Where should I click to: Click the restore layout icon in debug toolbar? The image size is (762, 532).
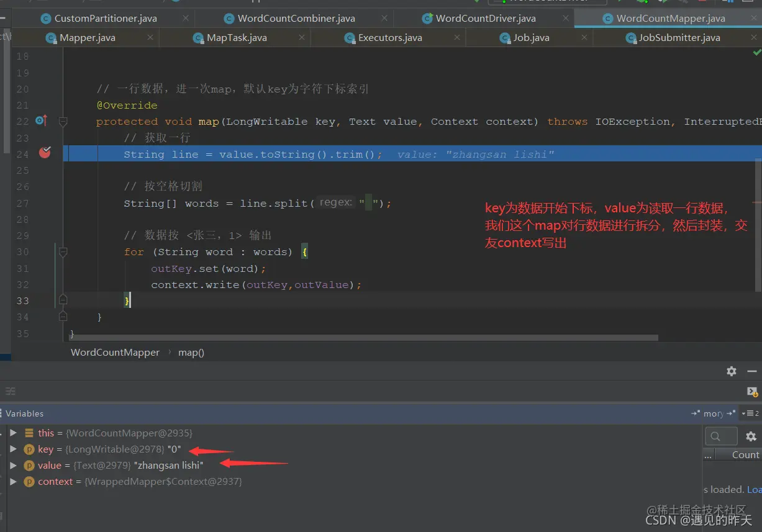[x=10, y=392]
